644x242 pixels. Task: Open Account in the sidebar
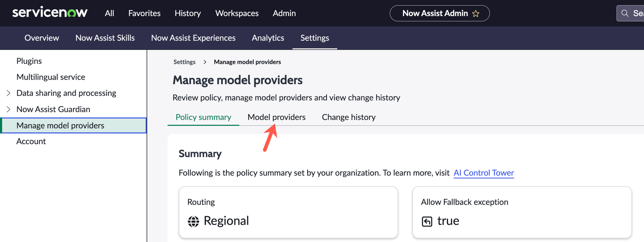(31, 142)
